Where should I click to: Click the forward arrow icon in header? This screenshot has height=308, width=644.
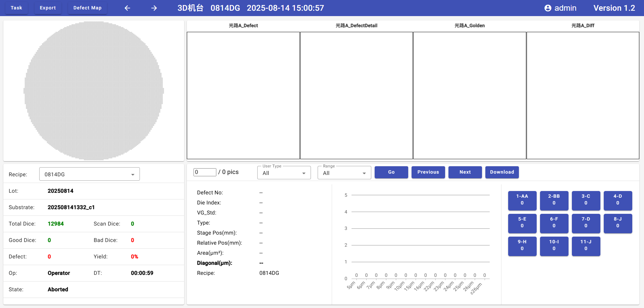[154, 8]
